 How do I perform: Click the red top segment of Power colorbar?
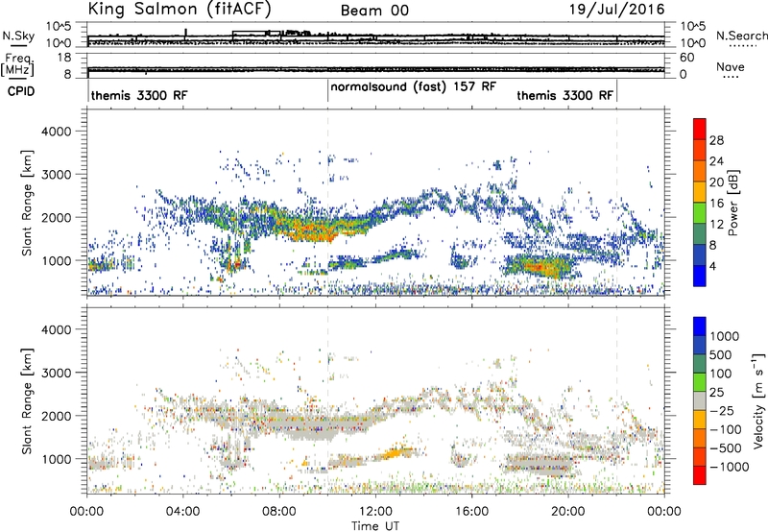click(700, 129)
